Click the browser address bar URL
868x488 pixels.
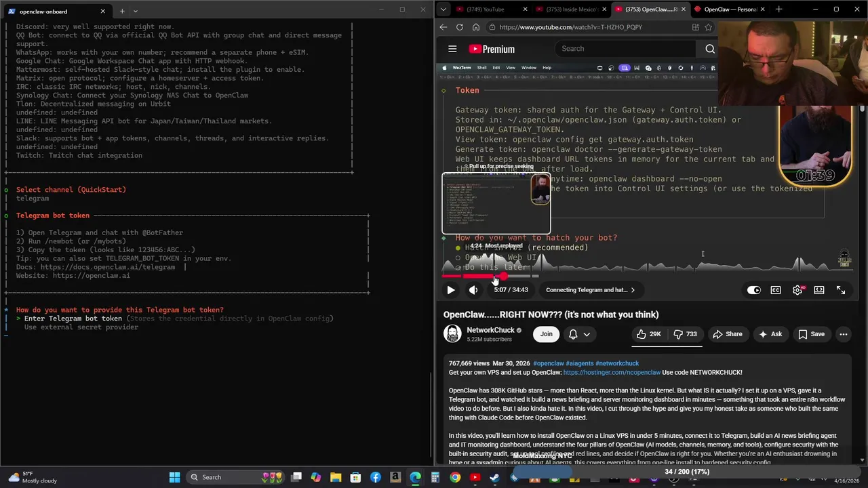pos(570,27)
